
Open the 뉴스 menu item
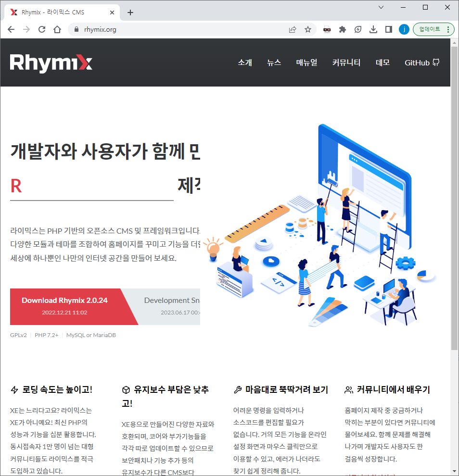[x=274, y=63]
